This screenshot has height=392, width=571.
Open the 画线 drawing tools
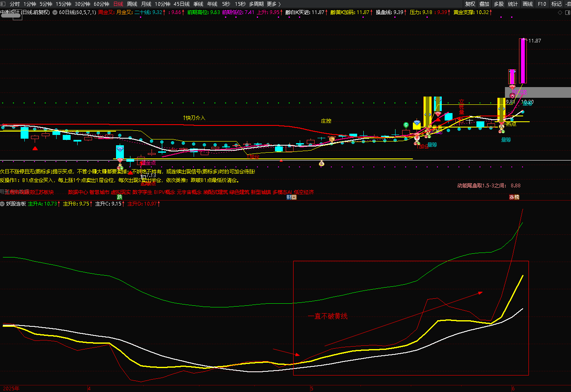pos(528,4)
